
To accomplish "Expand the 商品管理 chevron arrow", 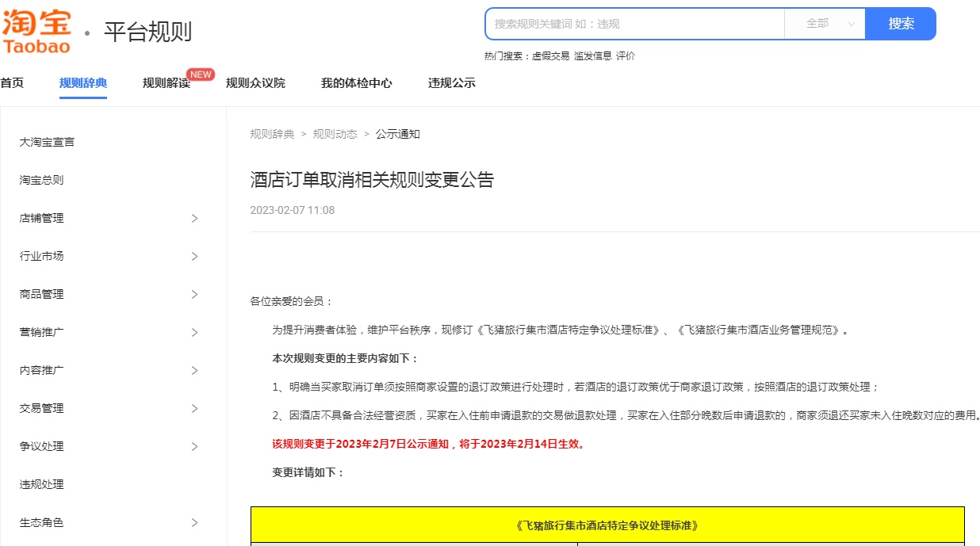I will pos(195,295).
